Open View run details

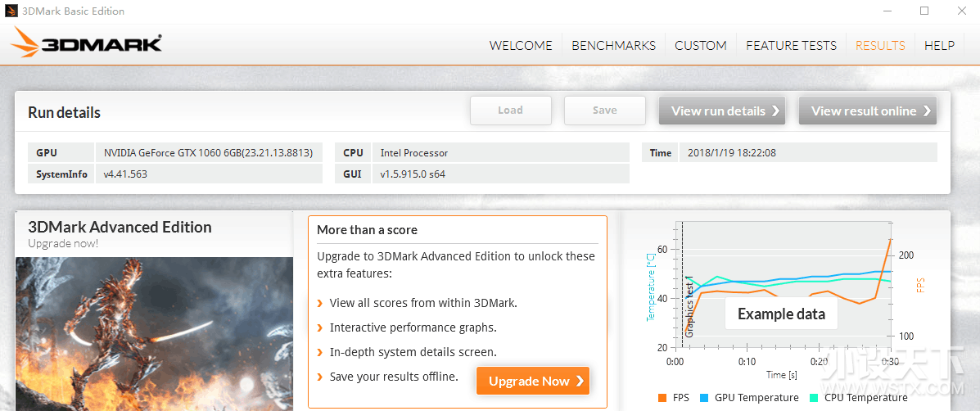(x=722, y=111)
